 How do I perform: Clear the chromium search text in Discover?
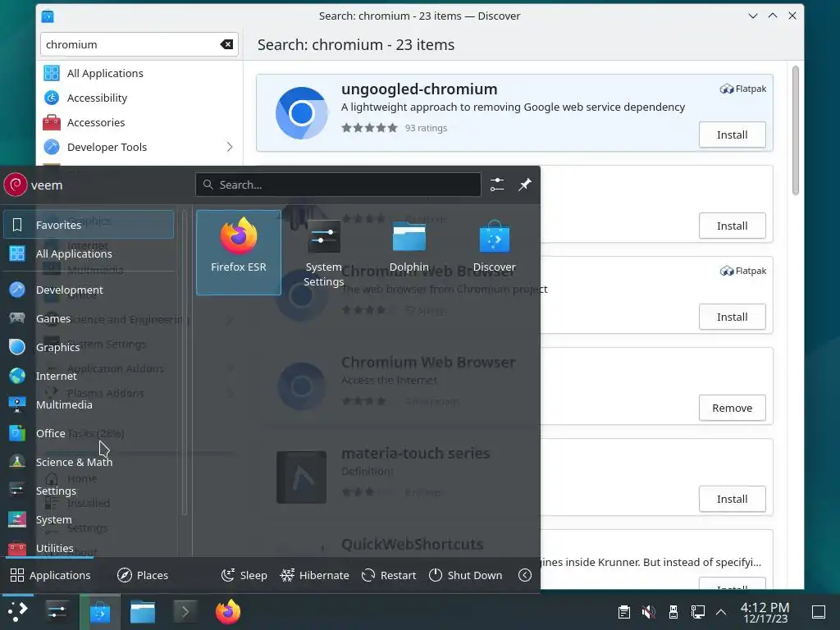226,44
